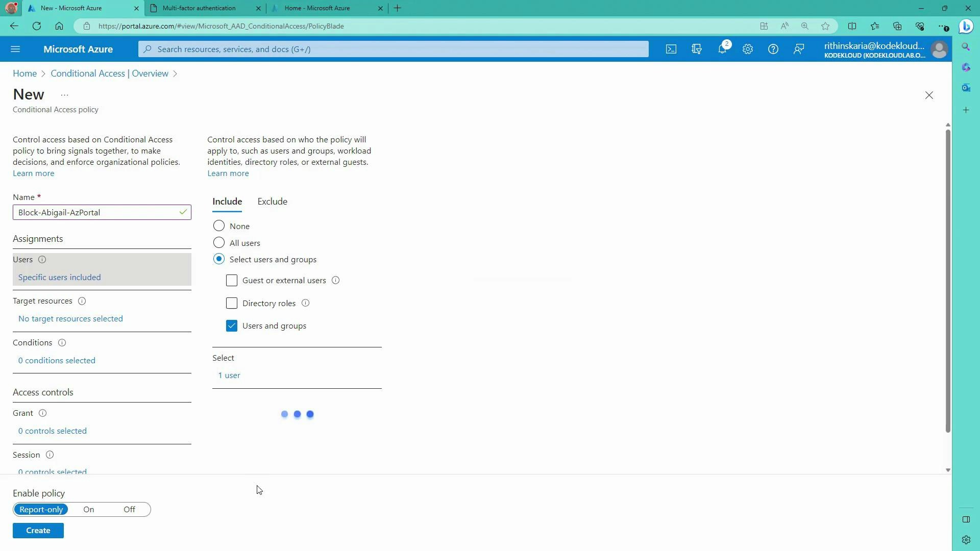Switch to the Exclude tab
Viewport: 980px width, 551px height.
point(272,201)
